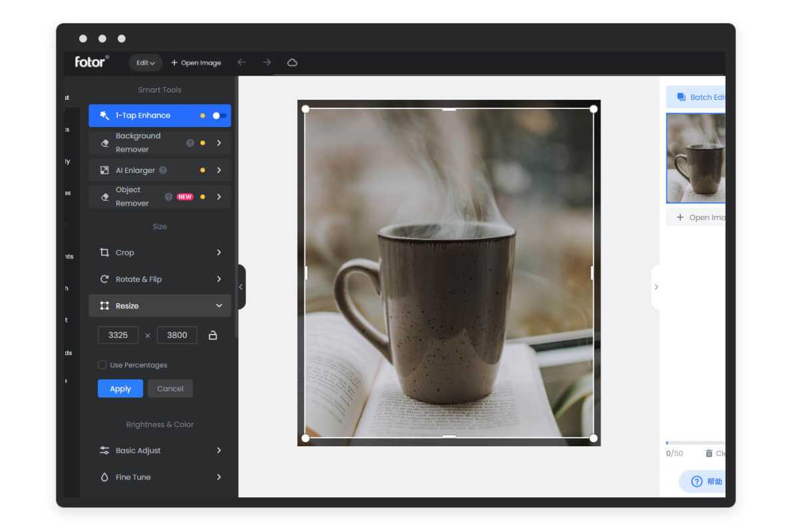The width and height of the screenshot is (798, 532).
Task: Click the Rotate & Flip icon
Action: (104, 279)
